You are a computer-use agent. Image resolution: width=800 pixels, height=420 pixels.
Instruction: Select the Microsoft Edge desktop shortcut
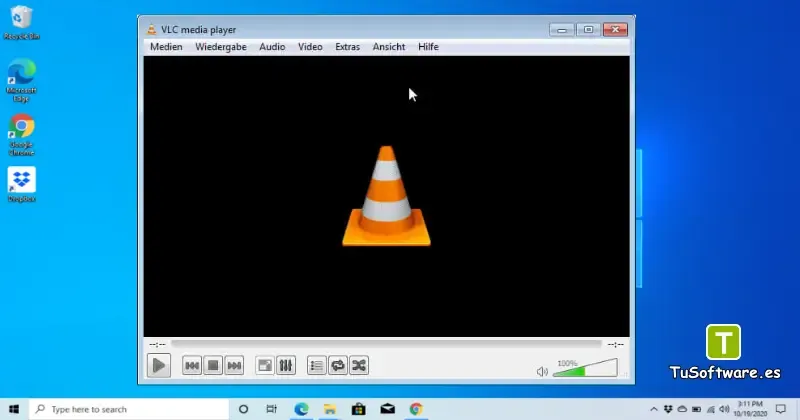[21, 80]
